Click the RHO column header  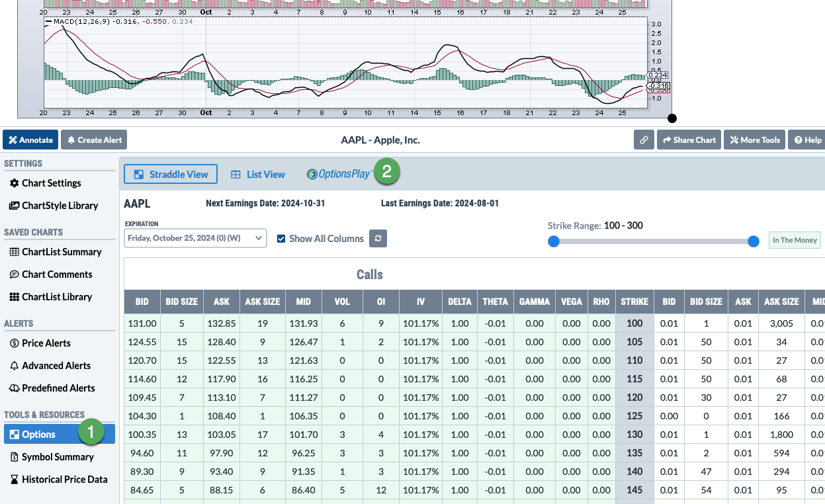(601, 302)
